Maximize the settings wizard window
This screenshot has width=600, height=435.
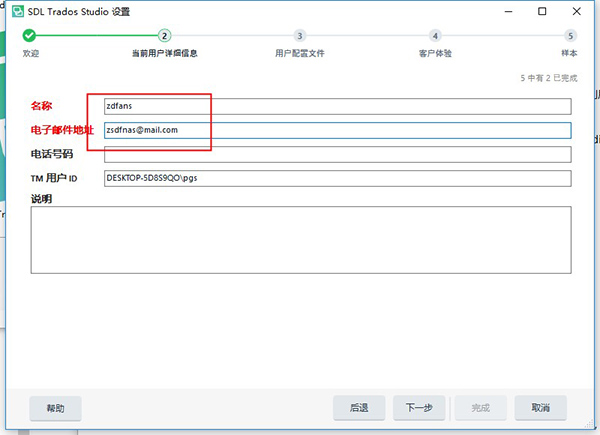point(542,12)
